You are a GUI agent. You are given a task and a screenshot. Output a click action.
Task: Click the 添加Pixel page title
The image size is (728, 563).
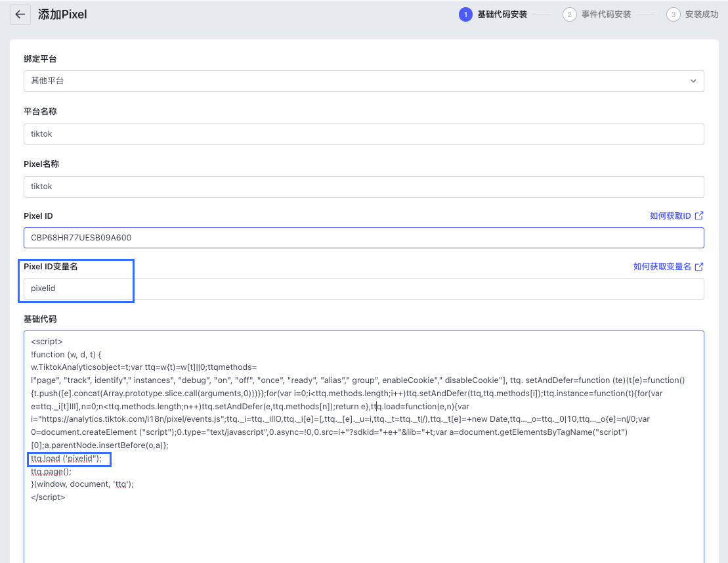pos(62,14)
